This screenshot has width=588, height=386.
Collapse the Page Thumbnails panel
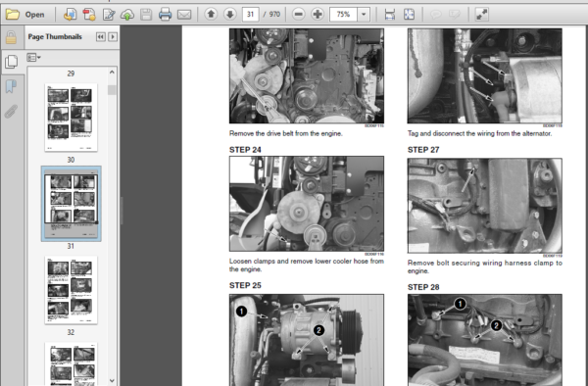[101, 36]
